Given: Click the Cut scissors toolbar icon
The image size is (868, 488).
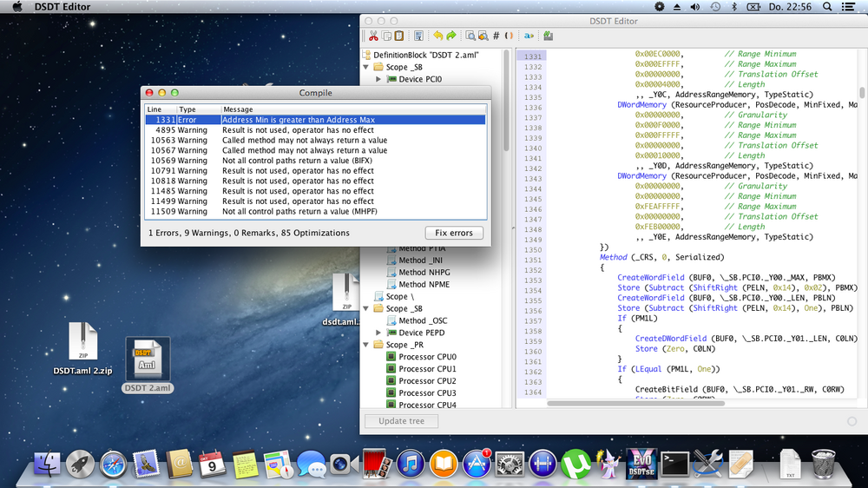Looking at the screenshot, I should (373, 36).
